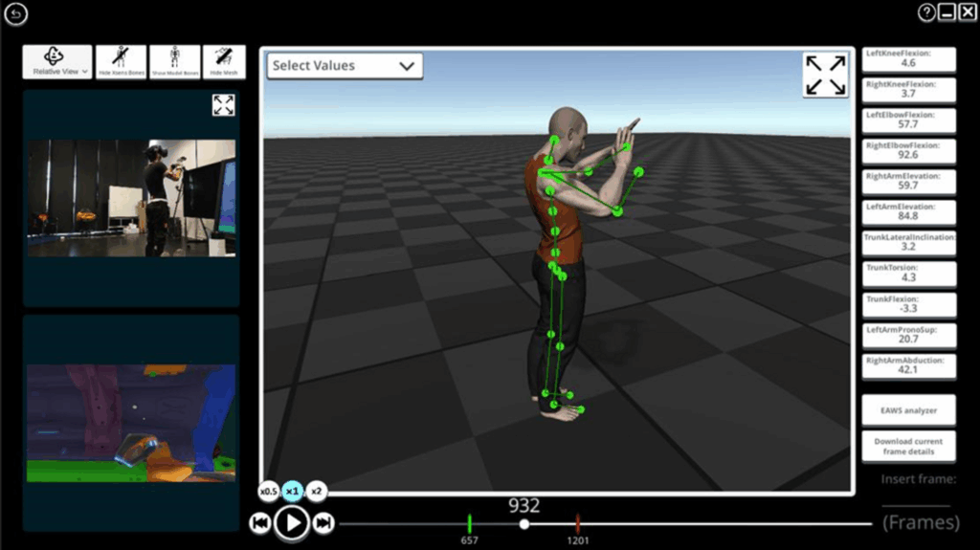980x550 pixels.
Task: Click the back arrow icon
Action: click(x=16, y=13)
